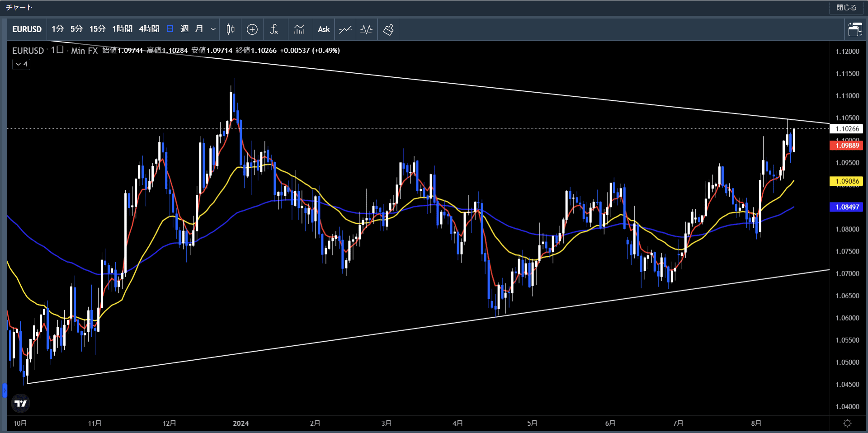
Task: Click the 閉じる close button
Action: (846, 8)
